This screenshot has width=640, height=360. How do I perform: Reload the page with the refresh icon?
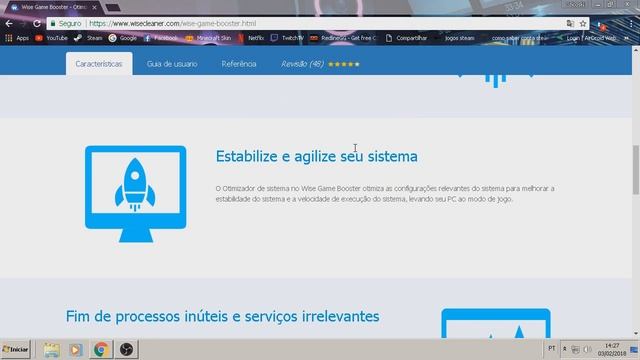pos(37,24)
